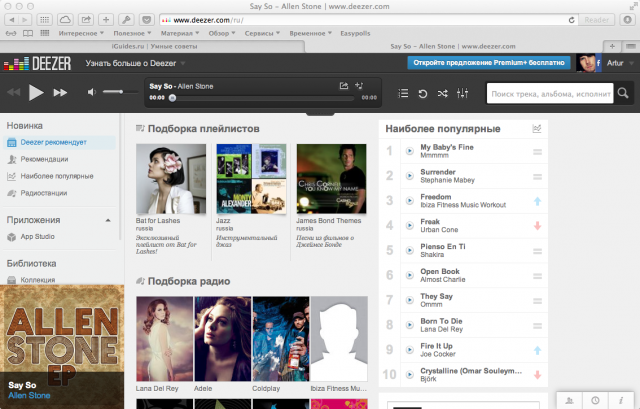Open a new Safari tab
Image resolution: width=640 pixels, height=409 pixels.
(612, 46)
